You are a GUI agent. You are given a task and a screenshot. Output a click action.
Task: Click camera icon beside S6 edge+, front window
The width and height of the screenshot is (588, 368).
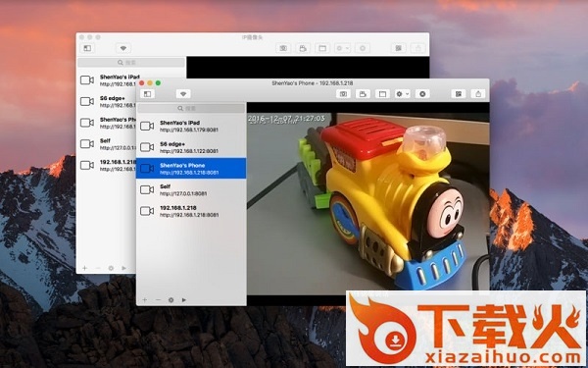[x=147, y=147]
